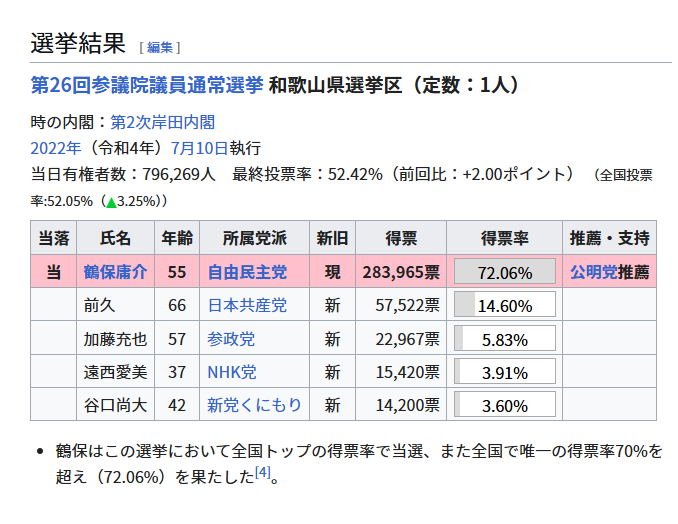Image resolution: width=678 pixels, height=524 pixels.
Task: Open the 参政党 party link
Action: click(231, 339)
